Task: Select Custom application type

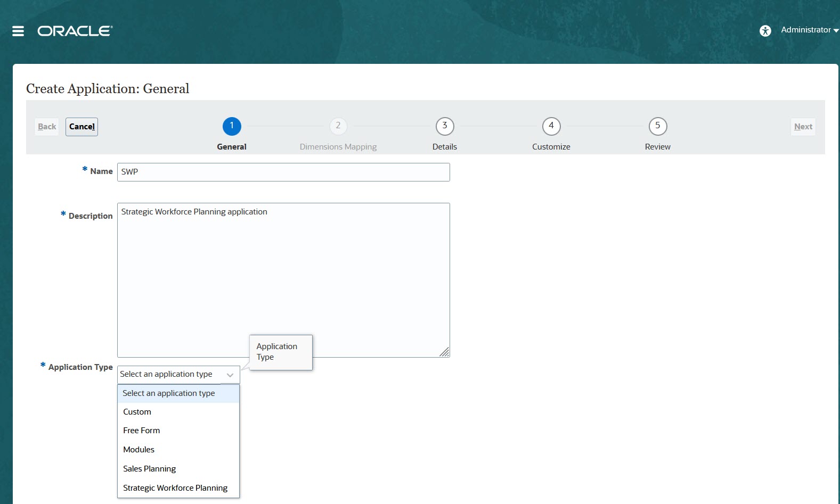Action: (x=178, y=412)
